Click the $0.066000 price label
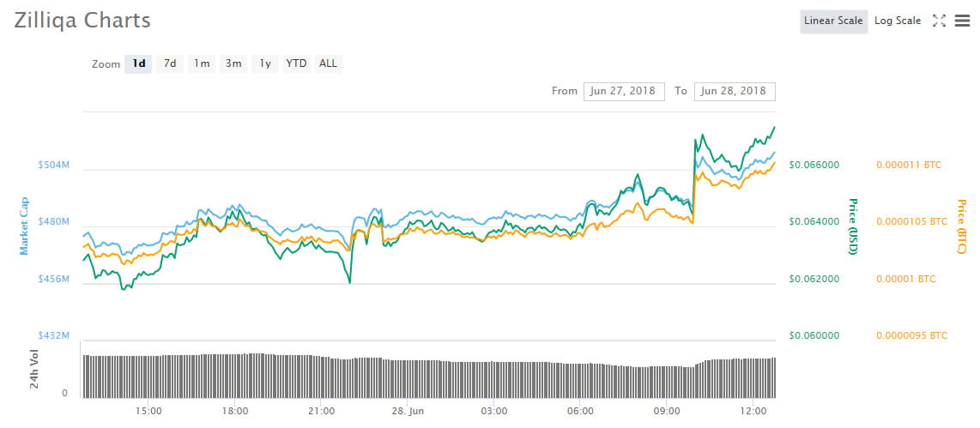 [x=814, y=165]
